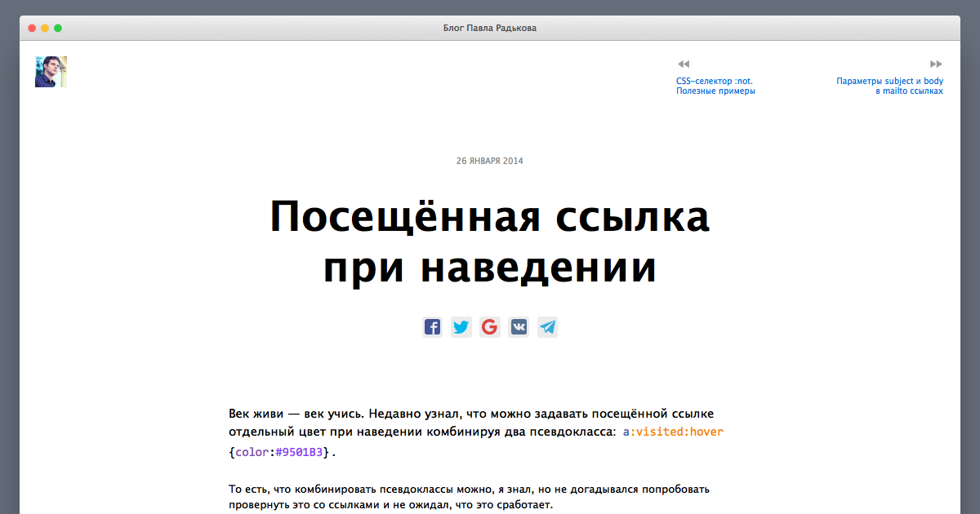Minimize the window using yellow button
This screenshot has height=514, width=980.
[45, 29]
